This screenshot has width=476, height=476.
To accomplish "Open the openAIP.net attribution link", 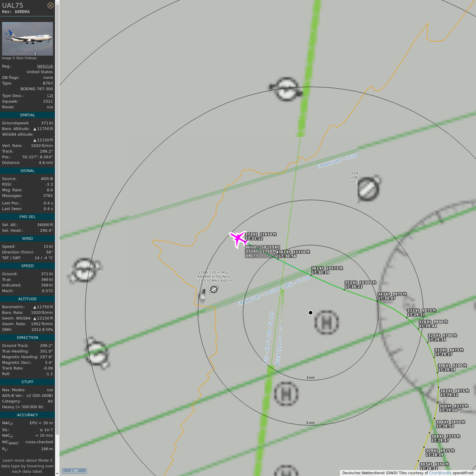I will pos(463,473).
